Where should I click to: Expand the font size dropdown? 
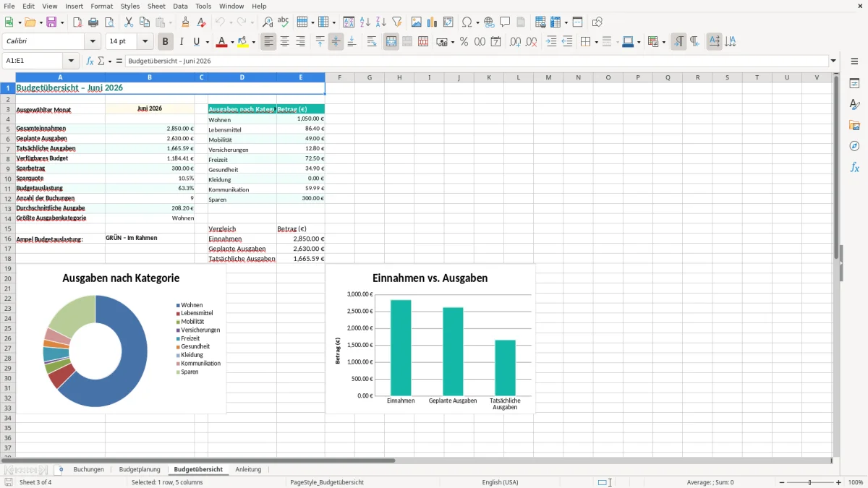[x=145, y=42]
